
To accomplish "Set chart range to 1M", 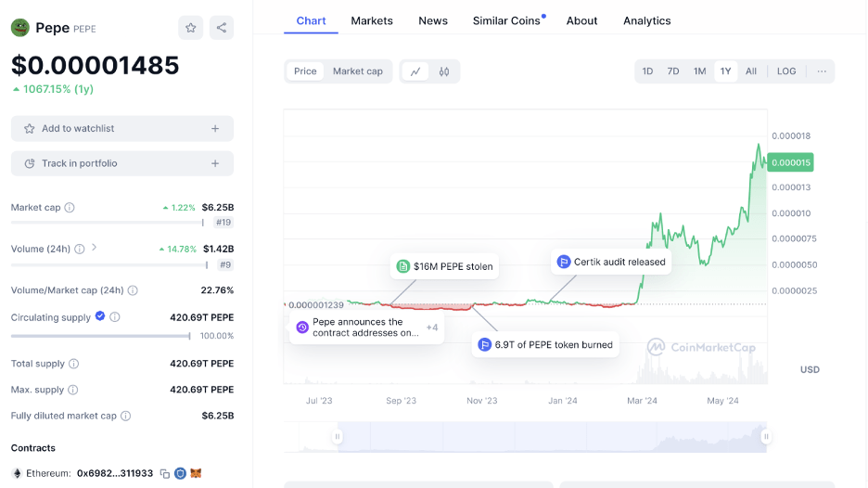I will point(700,71).
